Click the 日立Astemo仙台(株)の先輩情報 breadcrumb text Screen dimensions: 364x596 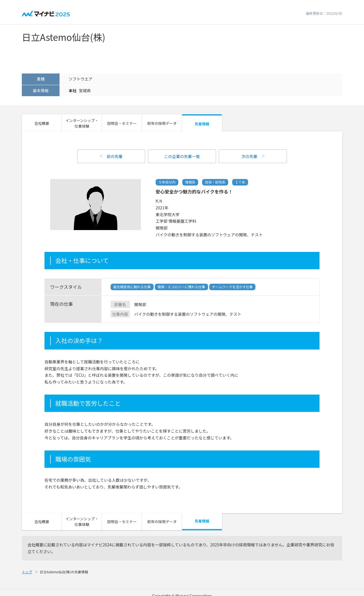pyautogui.click(x=64, y=572)
